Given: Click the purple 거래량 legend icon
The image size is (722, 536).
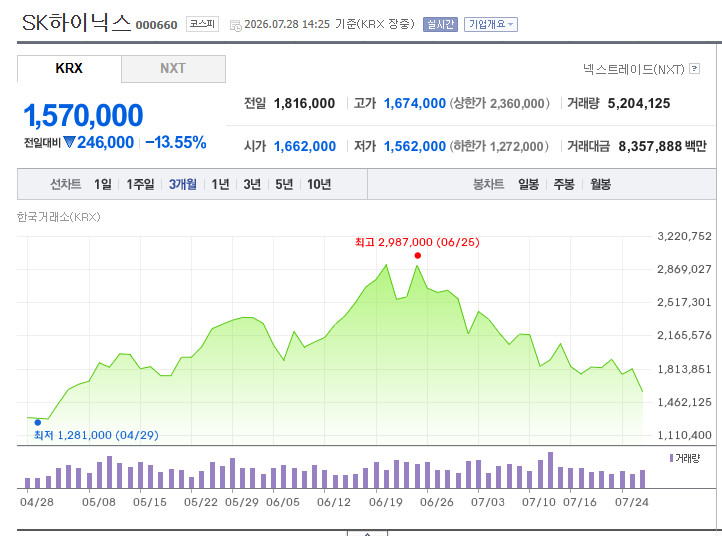Looking at the screenshot, I should tap(671, 458).
